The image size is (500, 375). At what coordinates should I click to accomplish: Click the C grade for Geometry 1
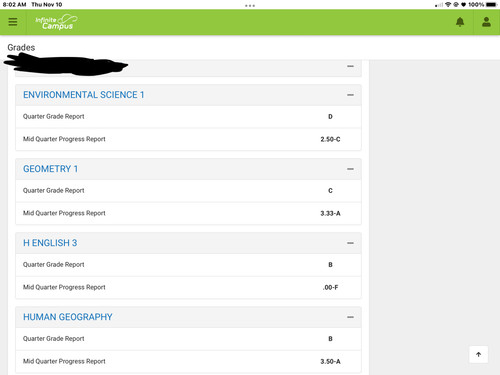[330, 191]
